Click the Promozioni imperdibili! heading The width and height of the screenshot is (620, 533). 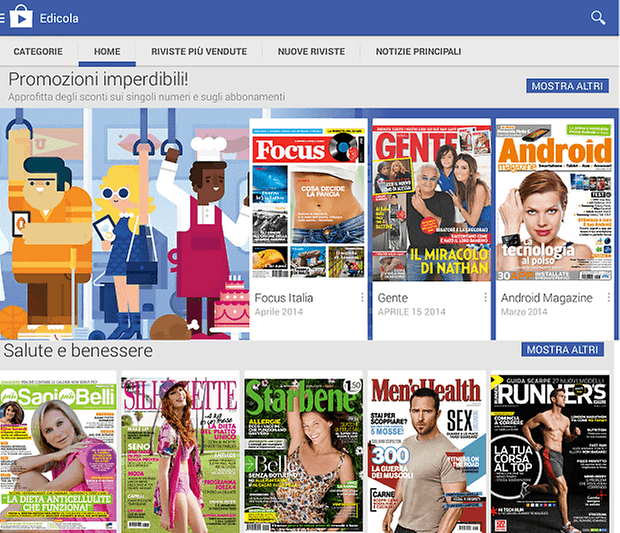(x=98, y=79)
